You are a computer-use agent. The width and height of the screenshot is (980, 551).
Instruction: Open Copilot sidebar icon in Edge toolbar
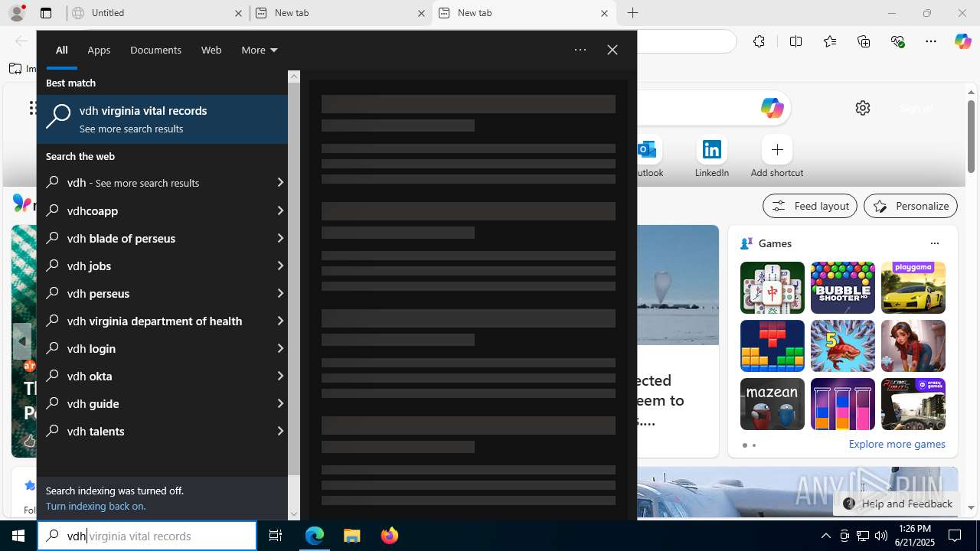point(962,41)
